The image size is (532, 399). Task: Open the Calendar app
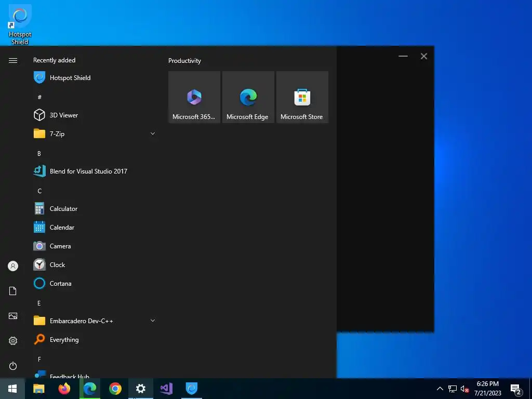click(x=95, y=228)
